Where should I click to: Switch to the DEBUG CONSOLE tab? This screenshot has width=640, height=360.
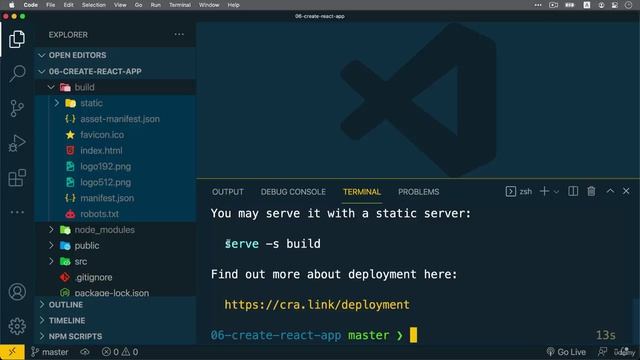[293, 192]
